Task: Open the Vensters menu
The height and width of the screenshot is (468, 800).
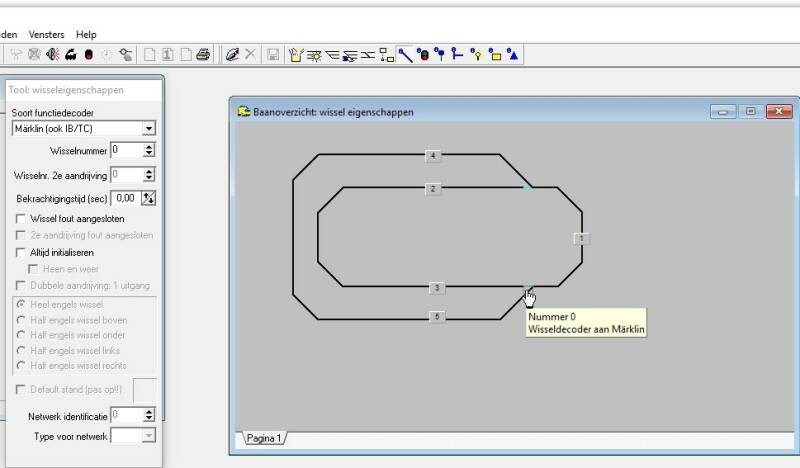Action: (46, 34)
